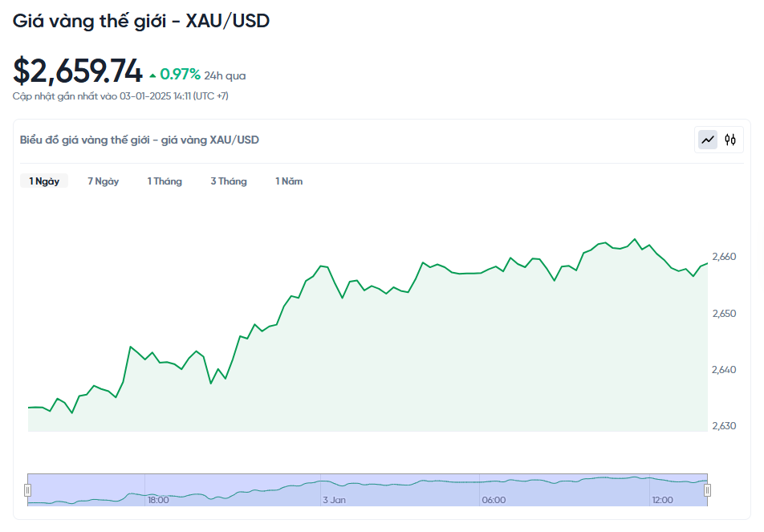Click the Giá vàng thế giới XAU/USD heading

pyautogui.click(x=141, y=22)
